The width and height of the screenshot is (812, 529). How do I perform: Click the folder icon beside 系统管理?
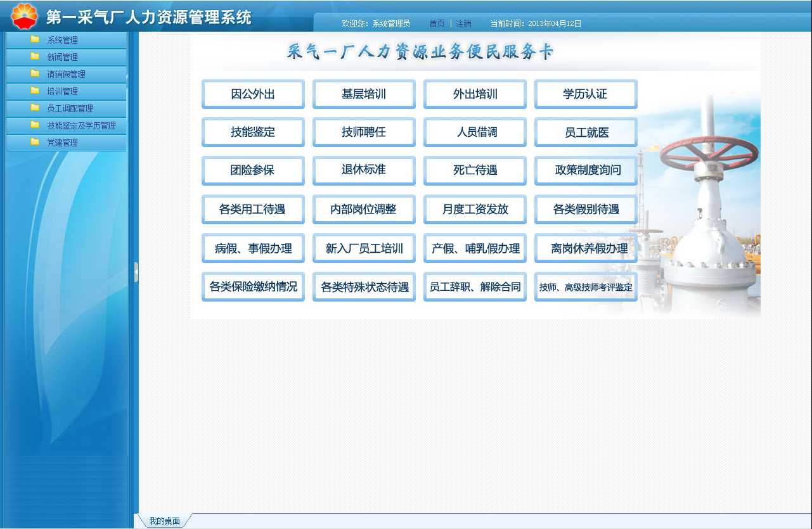[x=35, y=39]
